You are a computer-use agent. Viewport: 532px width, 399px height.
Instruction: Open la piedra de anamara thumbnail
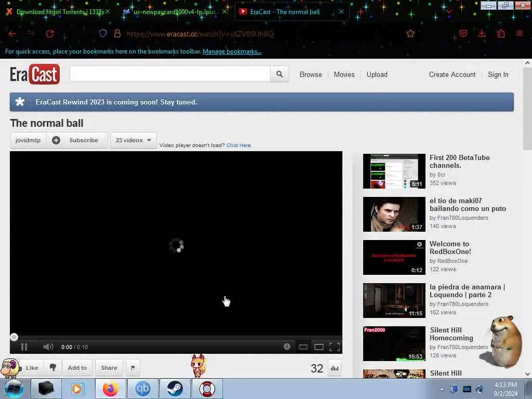click(394, 300)
